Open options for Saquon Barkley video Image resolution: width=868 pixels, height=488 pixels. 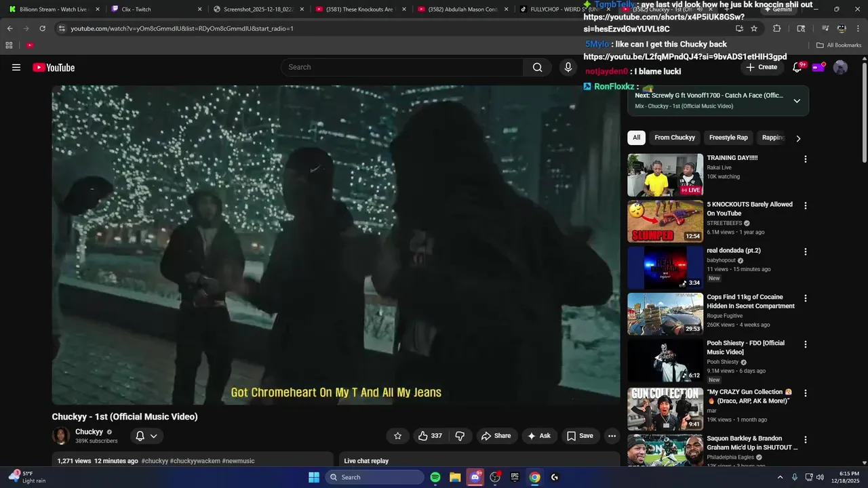click(806, 440)
